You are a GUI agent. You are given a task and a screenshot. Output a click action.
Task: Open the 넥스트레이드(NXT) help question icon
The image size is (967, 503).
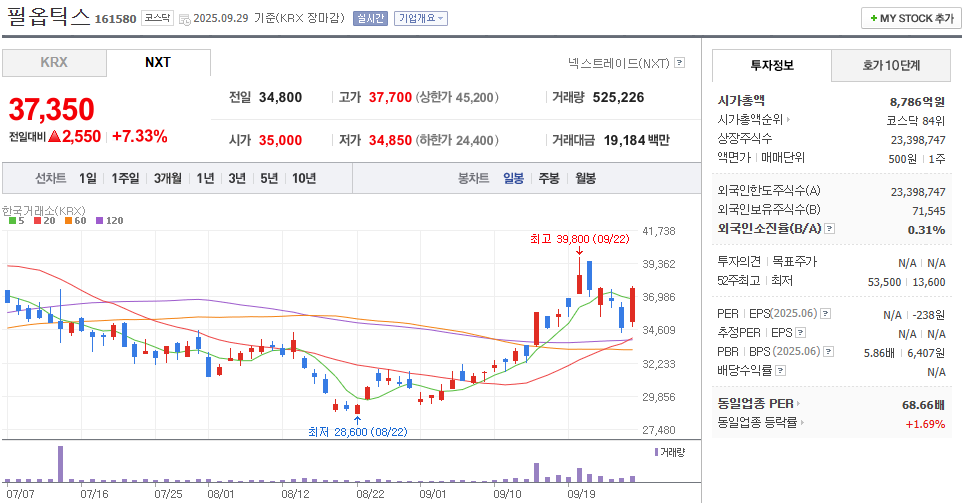(x=680, y=62)
